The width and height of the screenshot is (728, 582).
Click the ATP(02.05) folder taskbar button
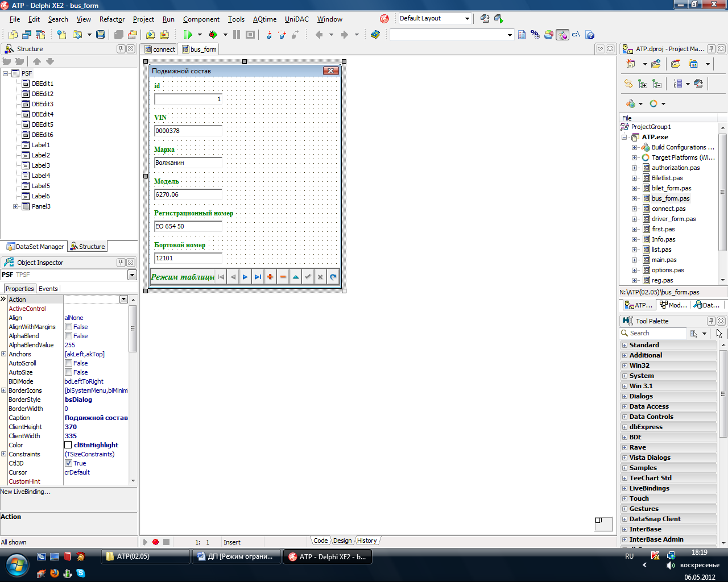click(x=146, y=557)
